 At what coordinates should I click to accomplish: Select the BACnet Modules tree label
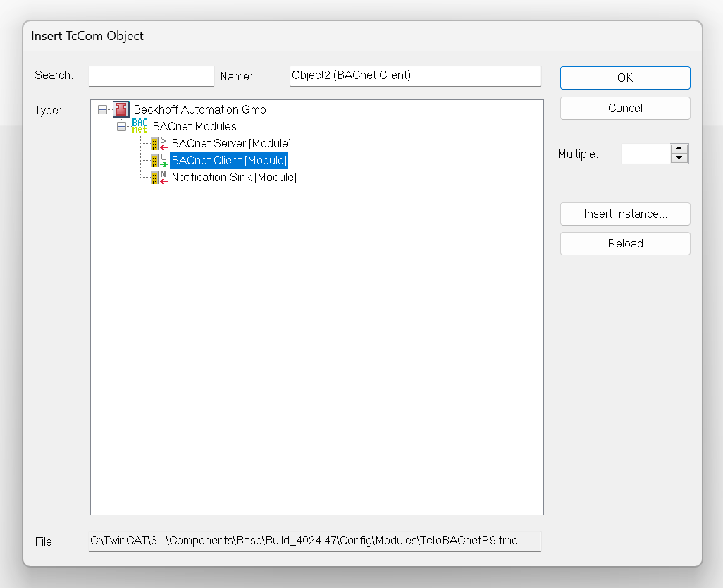click(194, 126)
